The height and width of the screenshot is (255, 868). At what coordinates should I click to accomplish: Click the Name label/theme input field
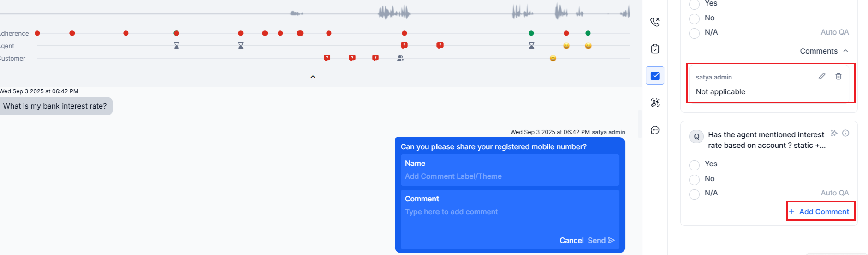coord(510,176)
